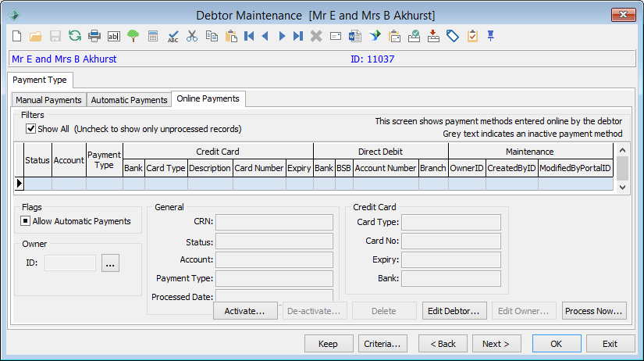Screen dimensions: 644x361
Task: Switch to Automatic Payments tab
Action: click(129, 100)
